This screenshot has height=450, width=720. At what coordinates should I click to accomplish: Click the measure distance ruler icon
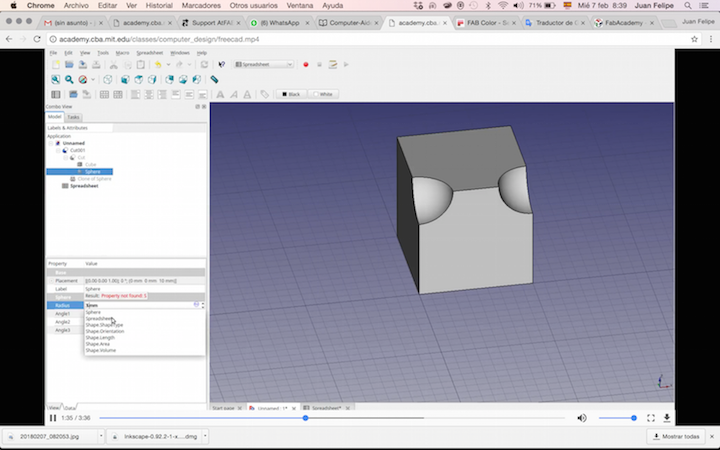coord(213,79)
